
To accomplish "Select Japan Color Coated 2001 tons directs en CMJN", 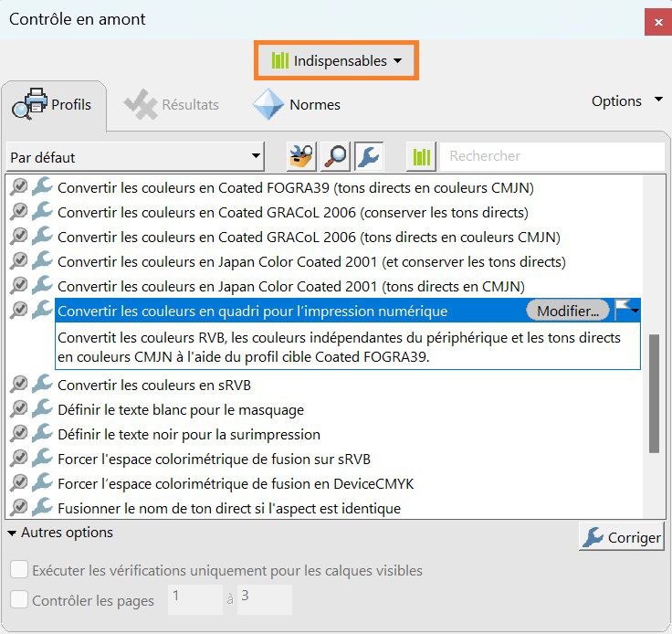I will pyautogui.click(x=291, y=286).
